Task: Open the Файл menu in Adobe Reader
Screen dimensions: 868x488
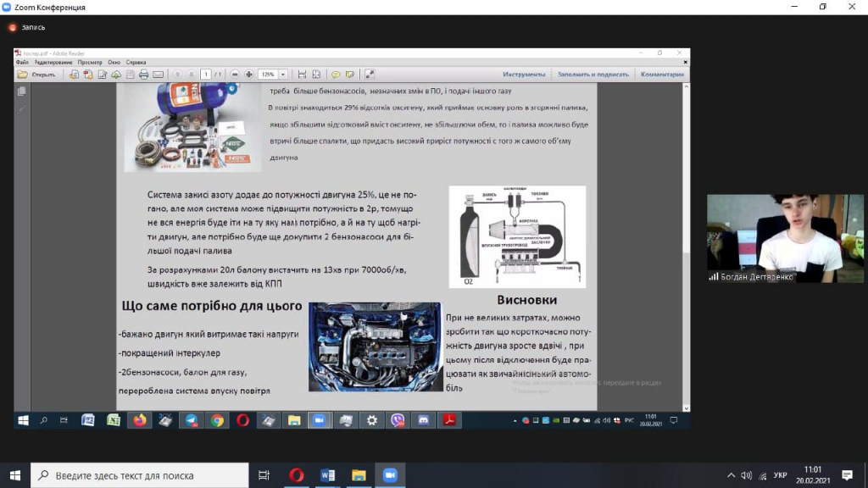Action: coord(22,63)
